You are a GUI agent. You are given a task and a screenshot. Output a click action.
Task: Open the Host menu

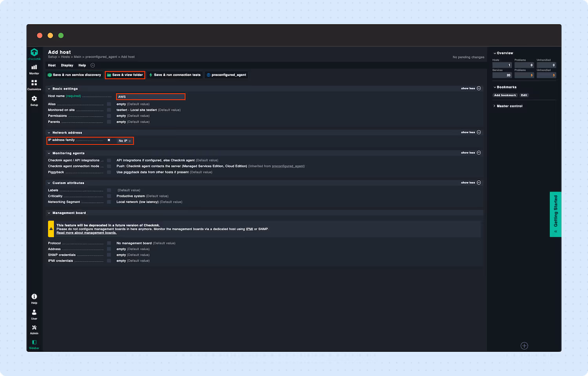tap(51, 65)
